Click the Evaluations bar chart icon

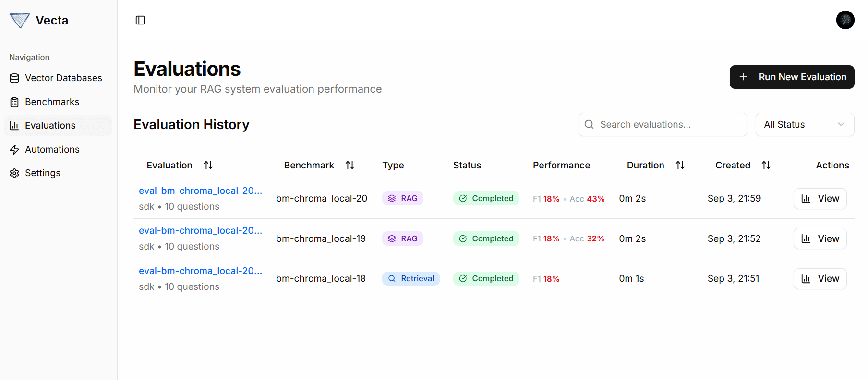coord(14,126)
